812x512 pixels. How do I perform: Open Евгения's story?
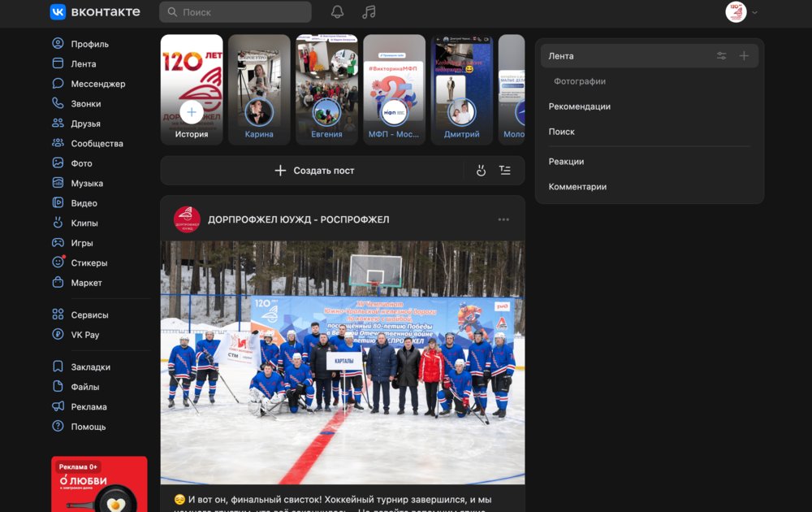(x=326, y=89)
